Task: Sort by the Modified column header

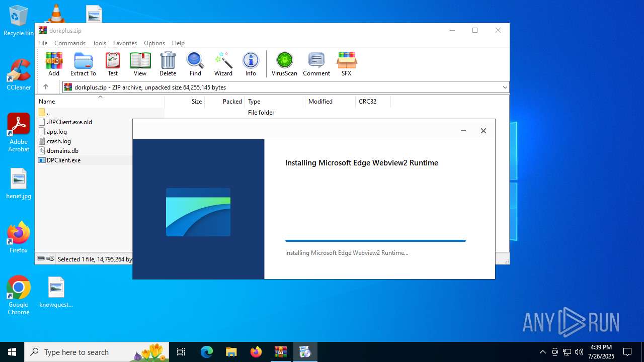Action: coord(330,102)
